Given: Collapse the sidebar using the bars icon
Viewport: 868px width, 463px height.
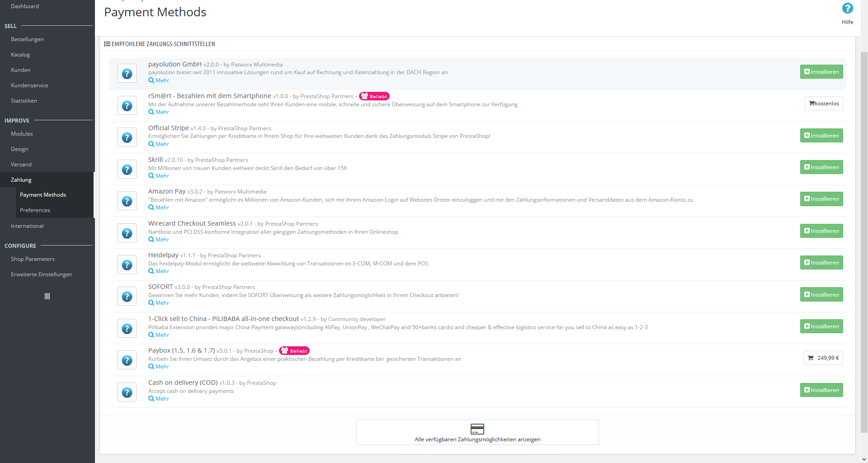Looking at the screenshot, I should (x=47, y=296).
